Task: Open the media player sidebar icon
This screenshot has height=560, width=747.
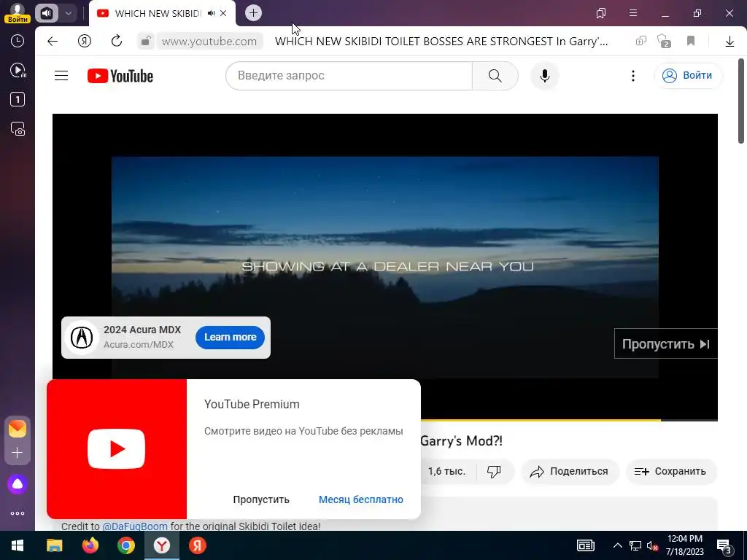Action: 18,71
